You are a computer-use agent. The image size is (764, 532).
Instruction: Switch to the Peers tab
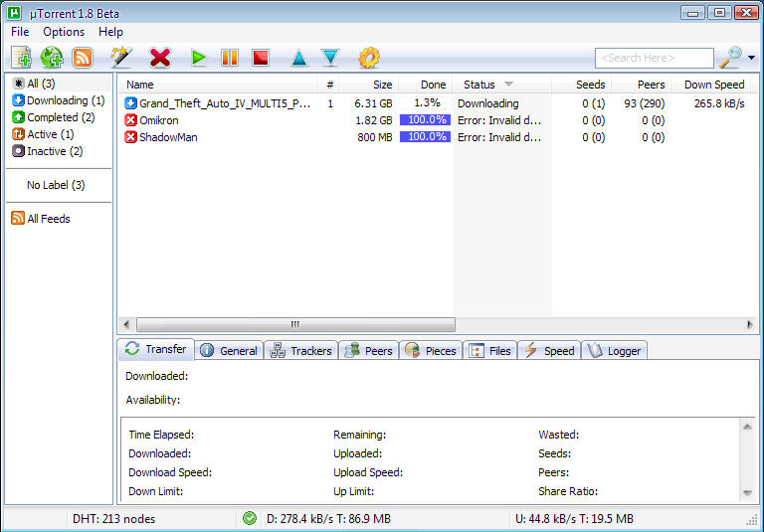click(369, 351)
